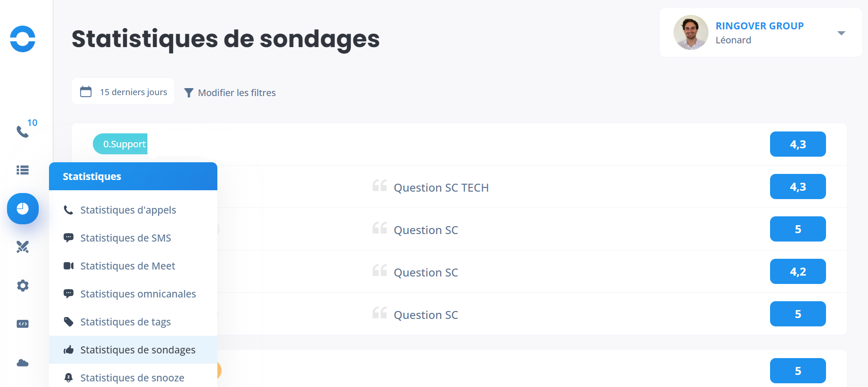Open the cloud icon in sidebar

coord(22,363)
